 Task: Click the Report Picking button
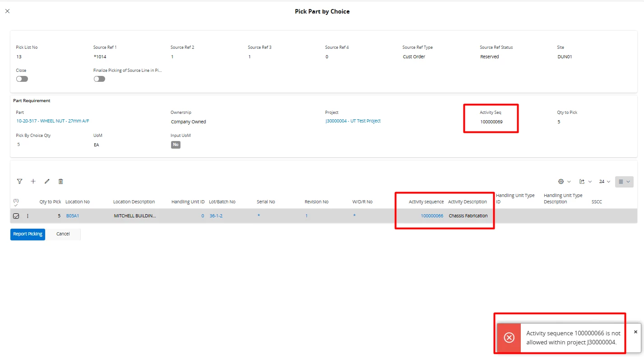click(x=28, y=234)
